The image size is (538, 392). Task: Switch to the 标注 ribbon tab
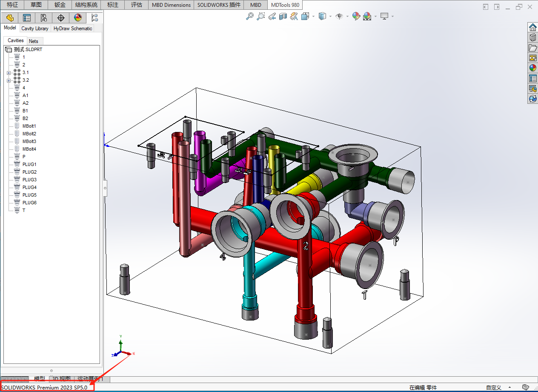tap(113, 5)
